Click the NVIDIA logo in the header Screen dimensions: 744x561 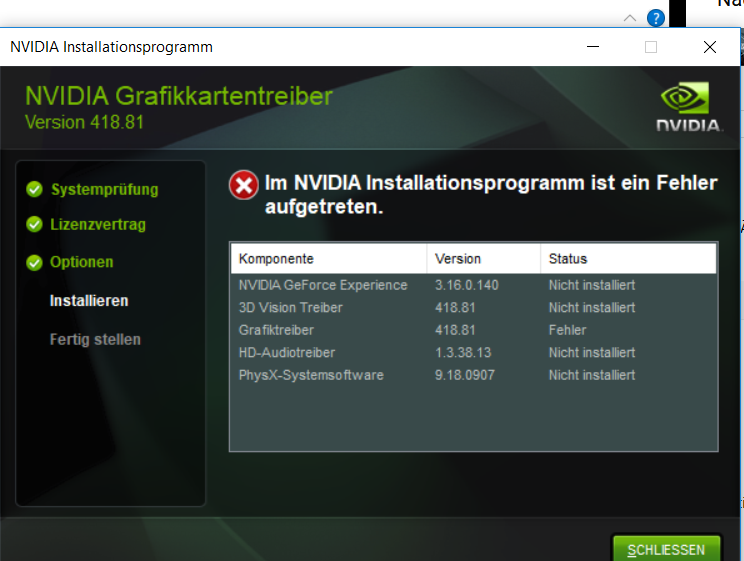[688, 107]
